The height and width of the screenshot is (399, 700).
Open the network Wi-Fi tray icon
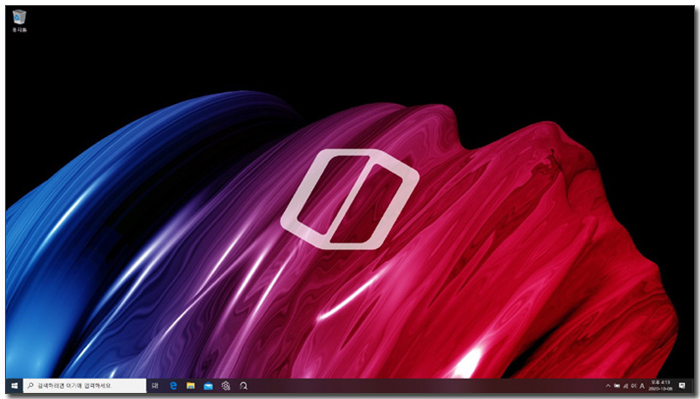click(625, 386)
